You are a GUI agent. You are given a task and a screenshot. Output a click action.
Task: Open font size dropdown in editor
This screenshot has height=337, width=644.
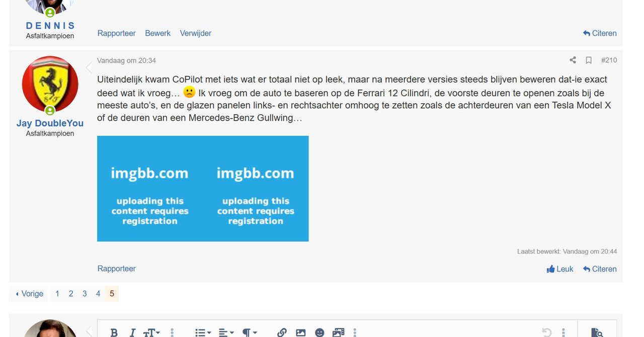click(151, 332)
